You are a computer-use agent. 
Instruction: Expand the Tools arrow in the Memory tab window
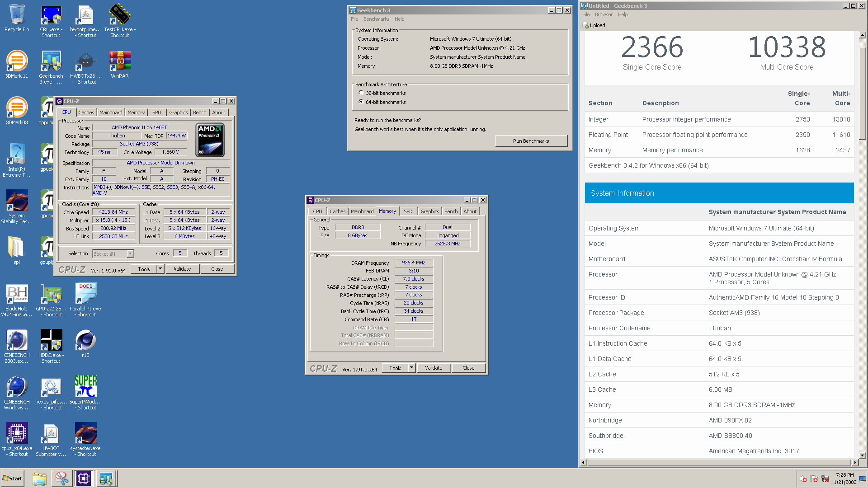(x=411, y=368)
